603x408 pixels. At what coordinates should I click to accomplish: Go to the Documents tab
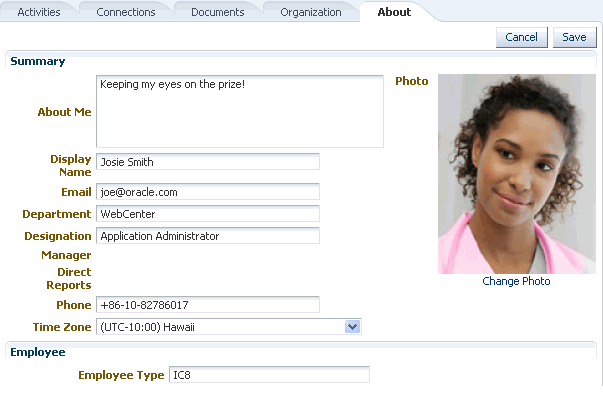click(218, 12)
